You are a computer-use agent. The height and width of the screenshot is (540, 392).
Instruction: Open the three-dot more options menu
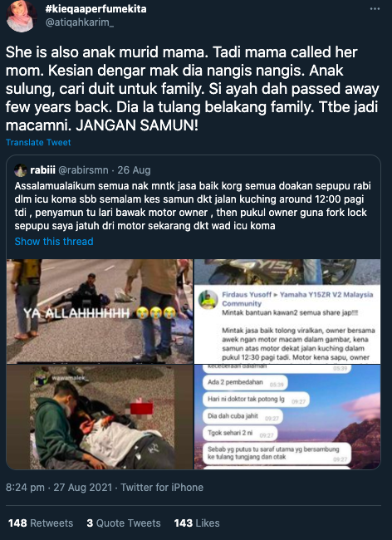375,9
